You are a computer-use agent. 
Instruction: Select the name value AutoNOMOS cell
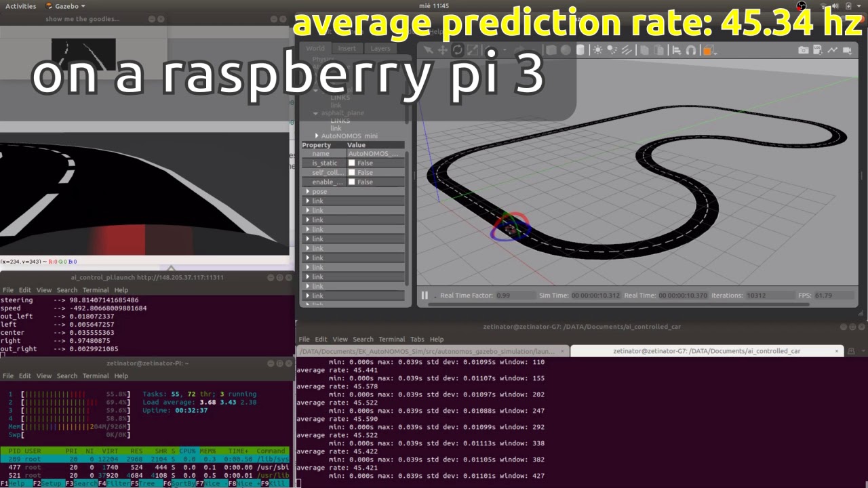point(375,153)
